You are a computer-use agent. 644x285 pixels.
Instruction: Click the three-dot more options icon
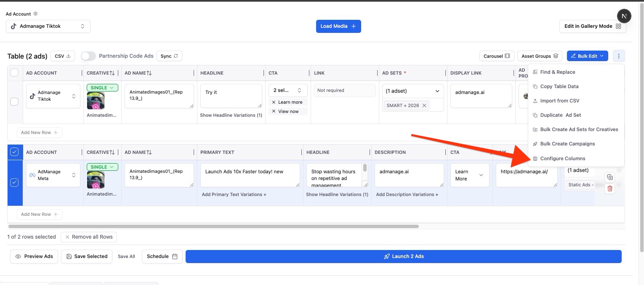point(619,56)
